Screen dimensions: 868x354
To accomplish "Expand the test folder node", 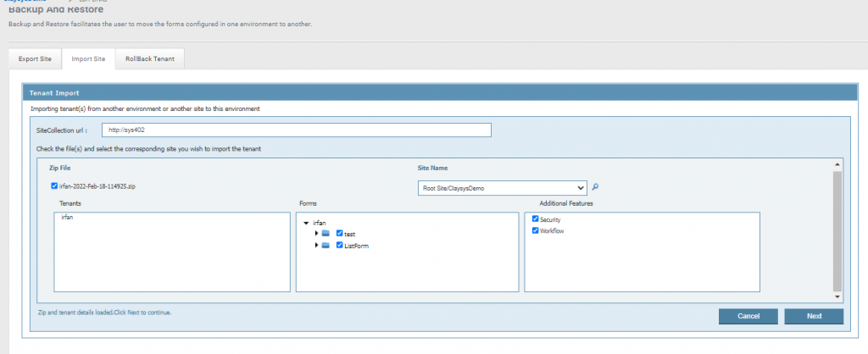I will click(x=316, y=234).
